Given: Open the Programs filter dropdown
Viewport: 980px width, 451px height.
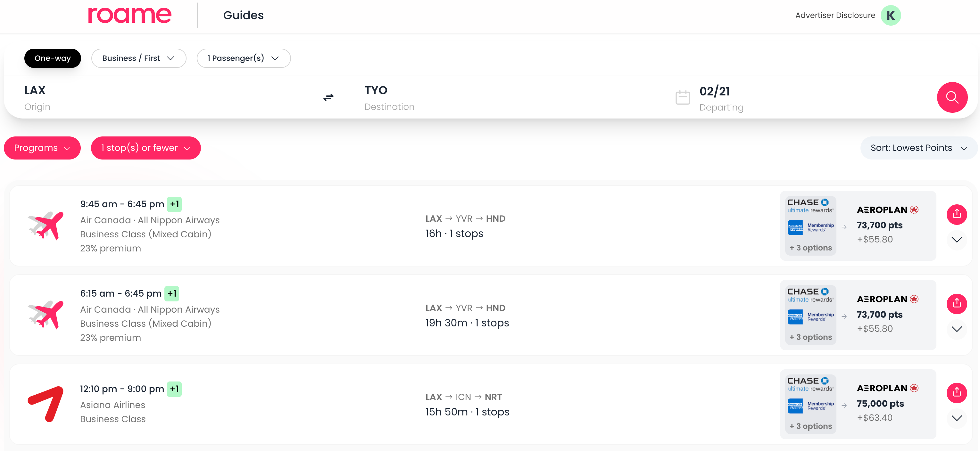Looking at the screenshot, I should [x=42, y=148].
